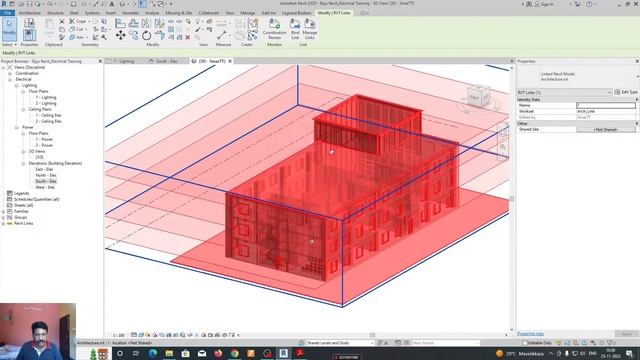
Task: Expand the Families node in Project Browser
Action: point(3,211)
